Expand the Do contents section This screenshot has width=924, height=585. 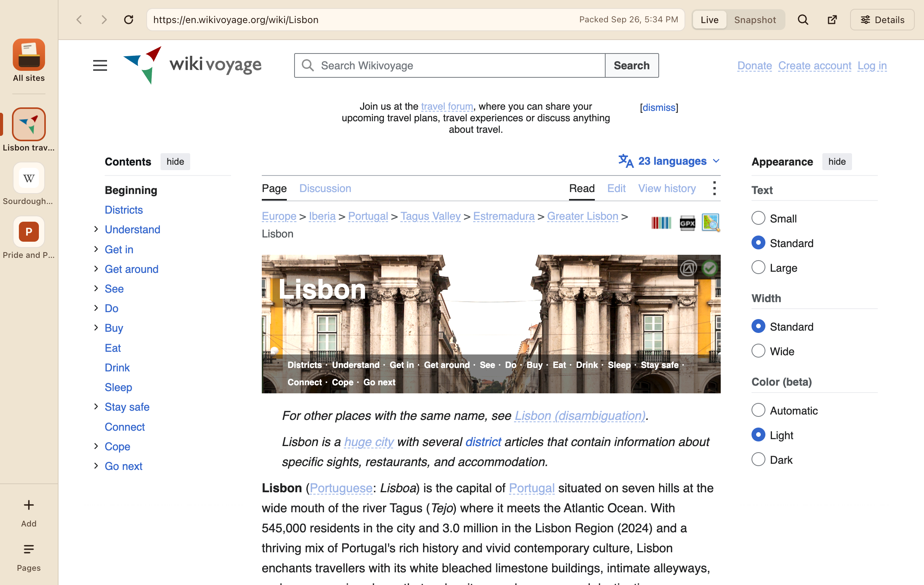click(96, 308)
